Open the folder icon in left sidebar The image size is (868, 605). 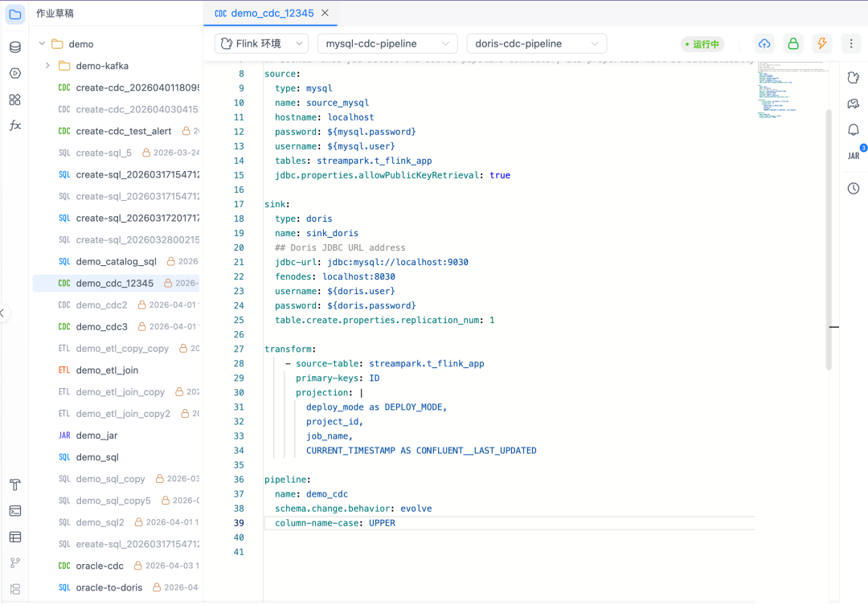click(15, 14)
